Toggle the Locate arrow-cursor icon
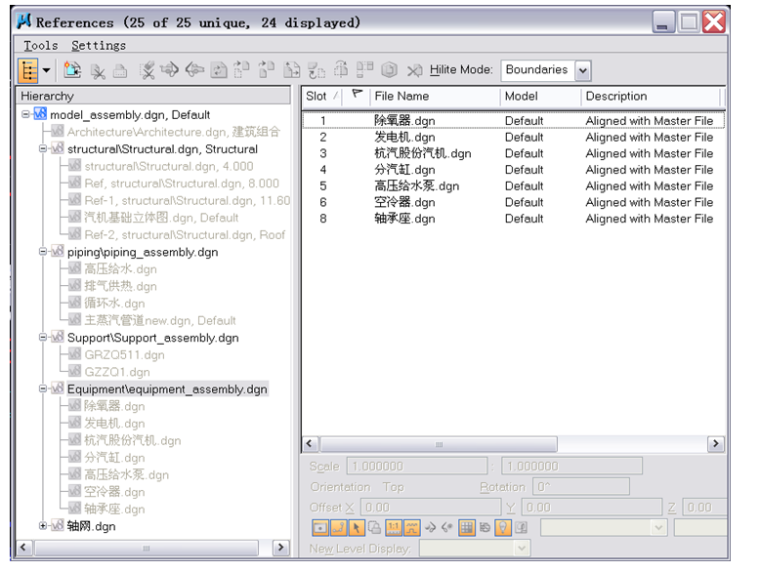This screenshot has width=760, height=571. 356,528
